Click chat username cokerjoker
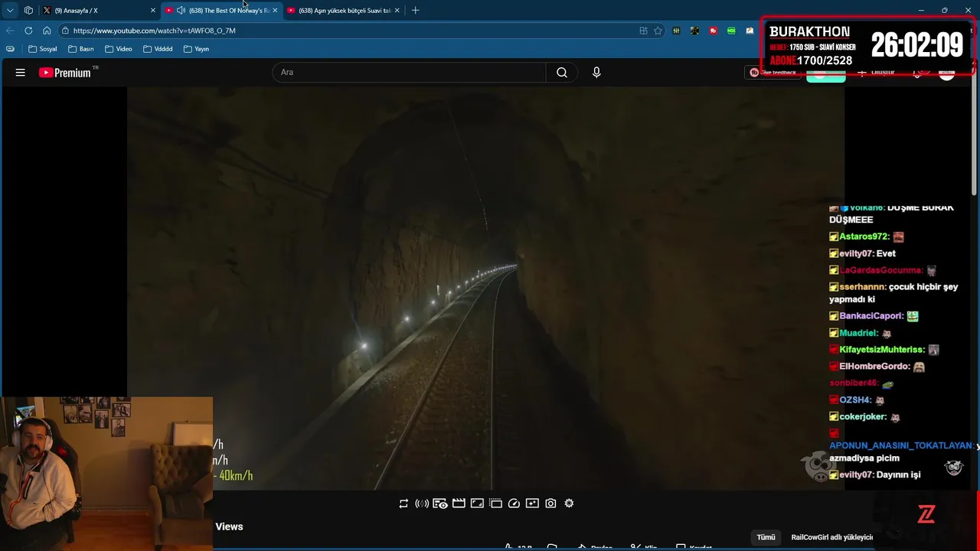This screenshot has width=980, height=551. click(863, 417)
